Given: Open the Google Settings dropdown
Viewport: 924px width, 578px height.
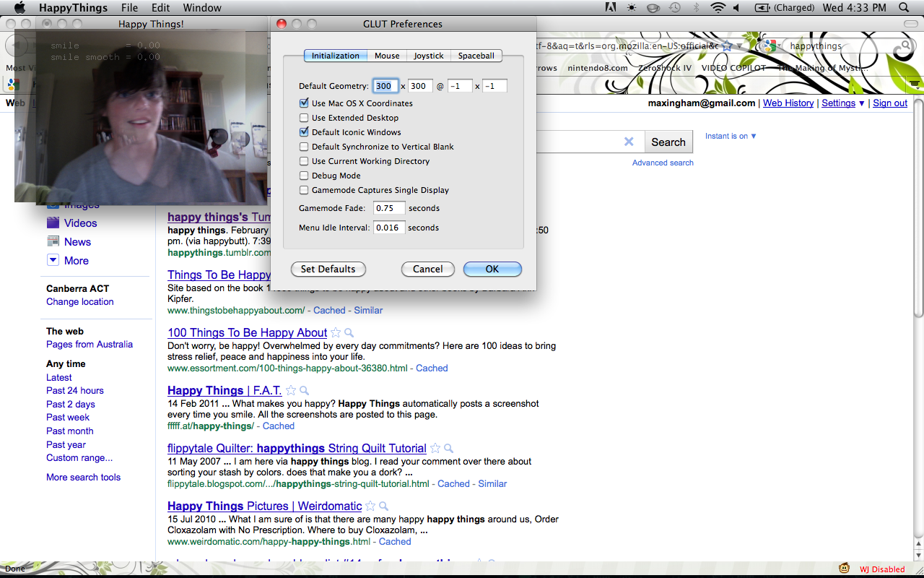Looking at the screenshot, I should pyautogui.click(x=842, y=103).
